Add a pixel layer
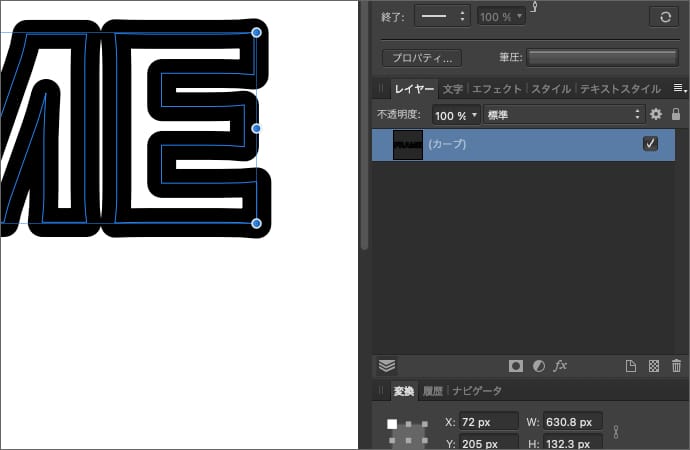 (654, 366)
